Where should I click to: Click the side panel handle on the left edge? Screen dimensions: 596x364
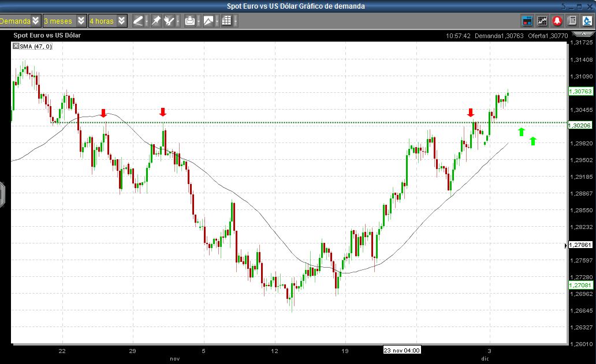pos(2,194)
